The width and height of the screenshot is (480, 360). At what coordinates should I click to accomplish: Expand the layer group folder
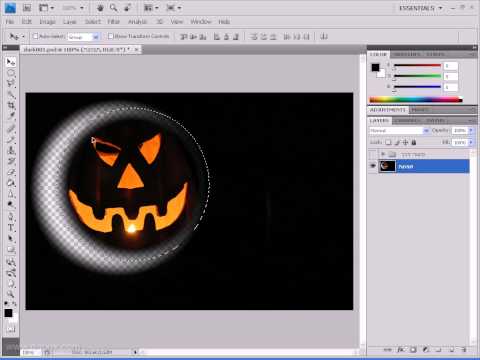click(383, 154)
